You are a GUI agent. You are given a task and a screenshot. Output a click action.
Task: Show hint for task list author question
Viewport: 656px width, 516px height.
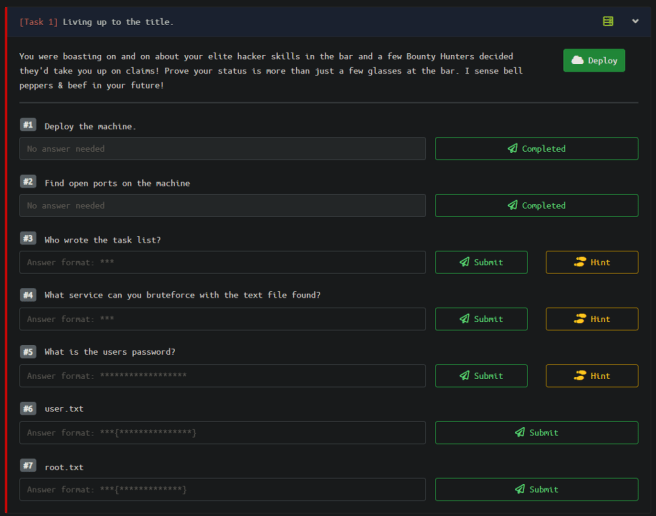592,263
